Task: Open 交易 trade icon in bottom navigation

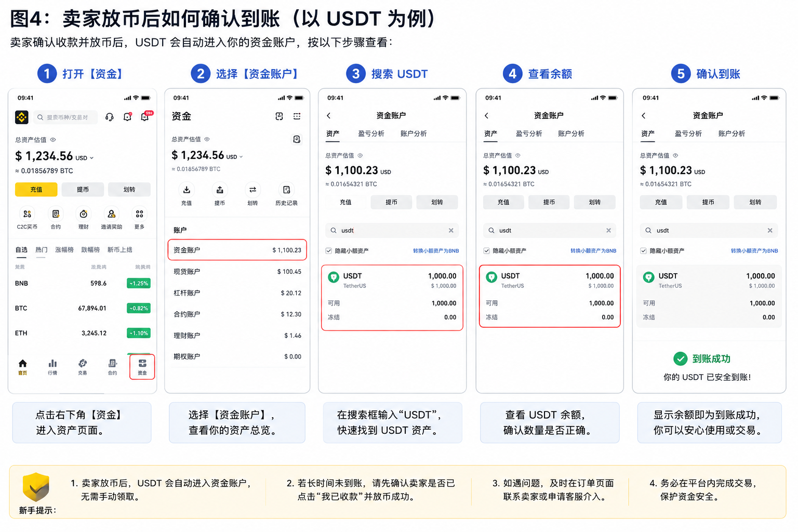Action: click(x=83, y=364)
